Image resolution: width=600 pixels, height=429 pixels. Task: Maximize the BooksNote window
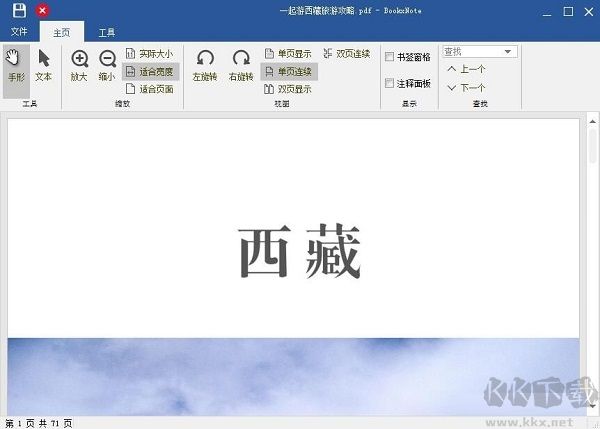pos(568,11)
